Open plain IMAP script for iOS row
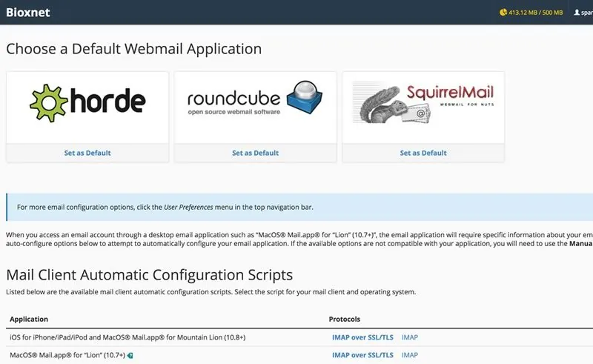593x364 pixels. (x=410, y=337)
